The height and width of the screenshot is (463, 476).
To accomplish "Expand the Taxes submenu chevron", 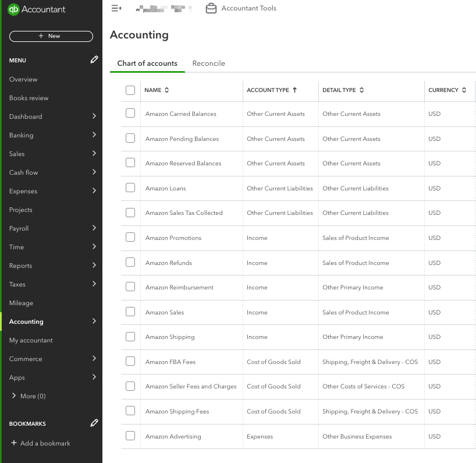I will click(94, 284).
